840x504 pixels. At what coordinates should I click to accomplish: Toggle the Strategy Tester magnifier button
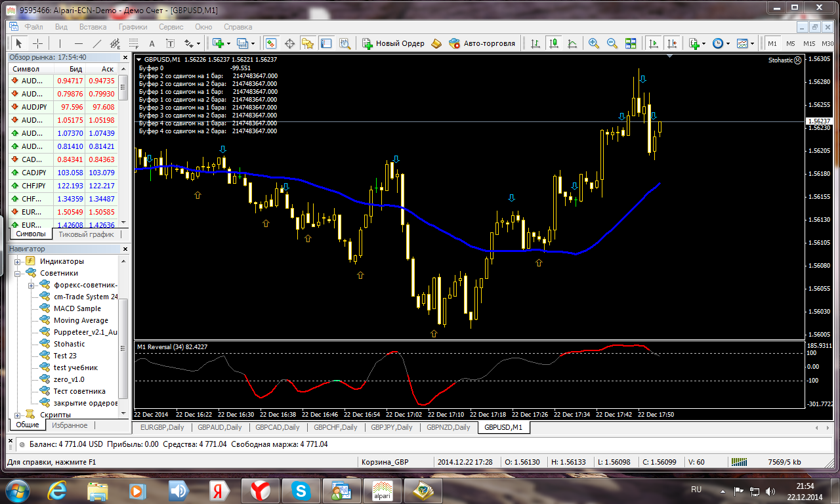(x=345, y=43)
